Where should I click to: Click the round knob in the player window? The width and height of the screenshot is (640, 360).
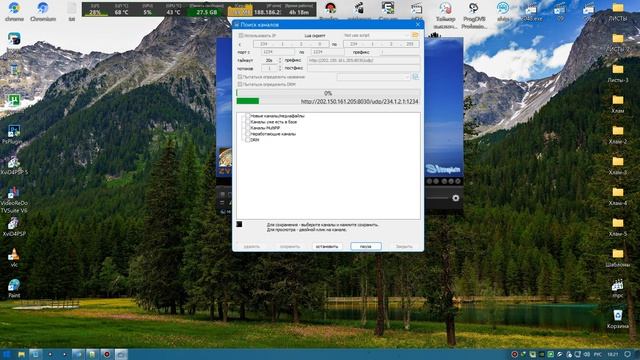[456, 198]
